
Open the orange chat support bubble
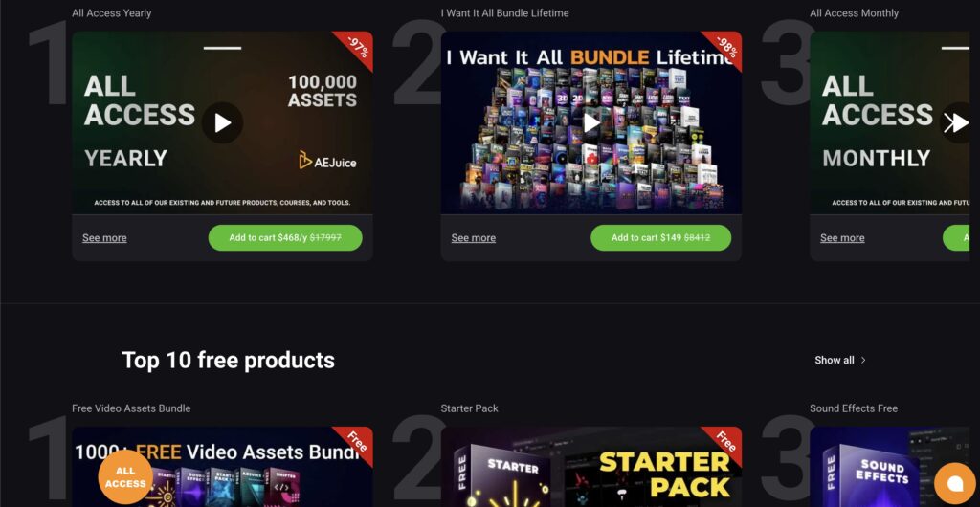pyautogui.click(x=955, y=483)
